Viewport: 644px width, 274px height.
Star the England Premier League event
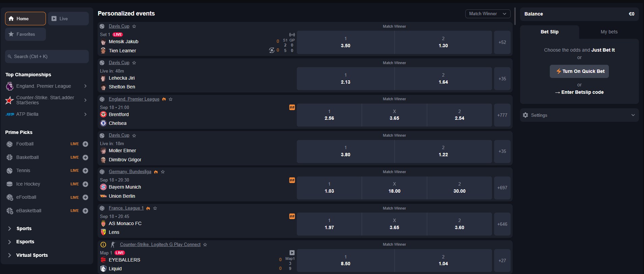(171, 99)
